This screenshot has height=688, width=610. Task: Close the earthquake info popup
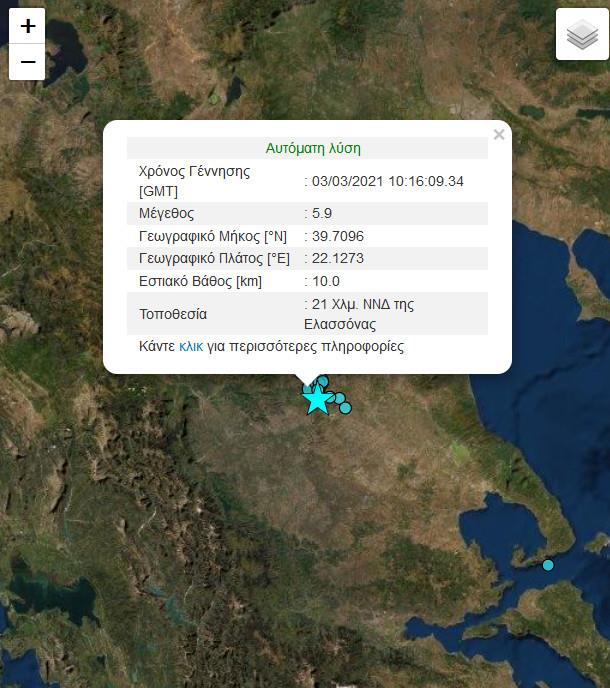[499, 136]
